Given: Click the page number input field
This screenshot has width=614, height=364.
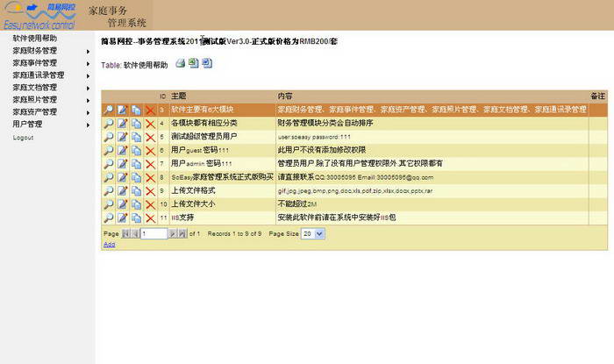Looking at the screenshot, I should pyautogui.click(x=153, y=233).
